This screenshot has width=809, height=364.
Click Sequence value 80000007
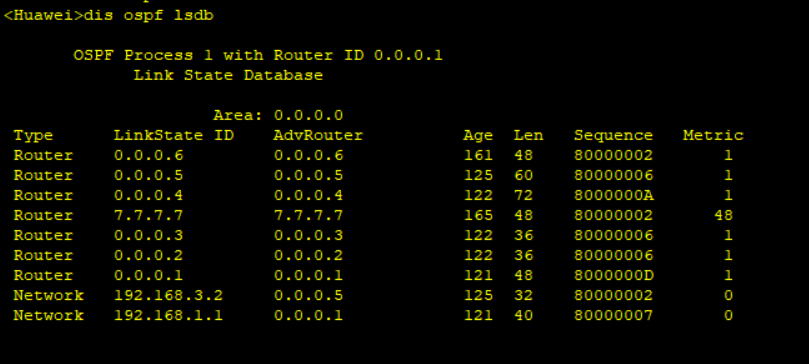click(x=614, y=316)
